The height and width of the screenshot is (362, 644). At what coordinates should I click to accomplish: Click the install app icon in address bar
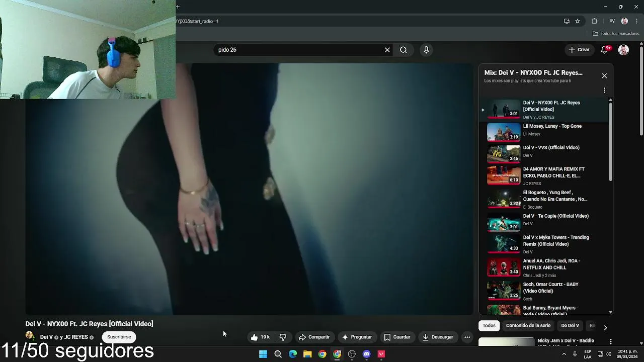pyautogui.click(x=567, y=21)
